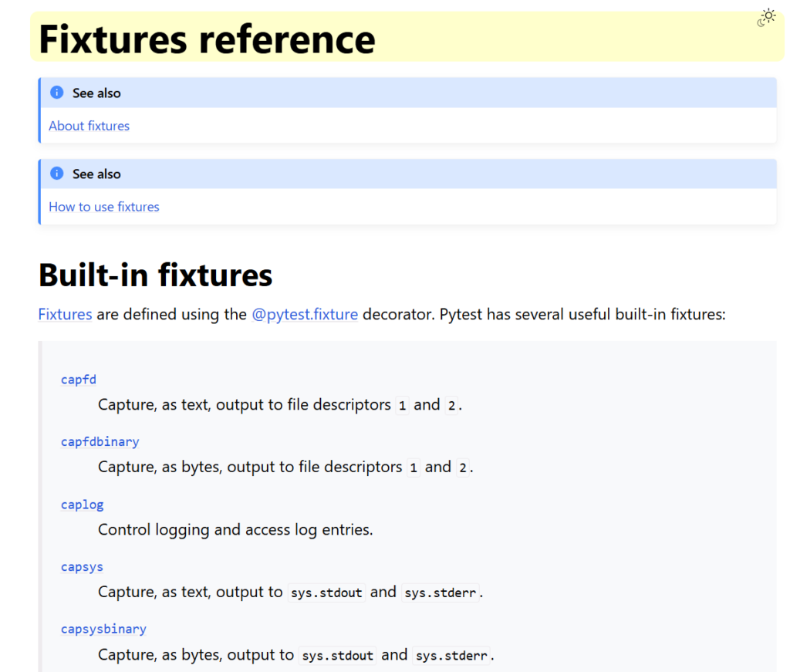The height and width of the screenshot is (672, 790).
Task: Click the Fixtures reference page heading
Action: point(207,39)
